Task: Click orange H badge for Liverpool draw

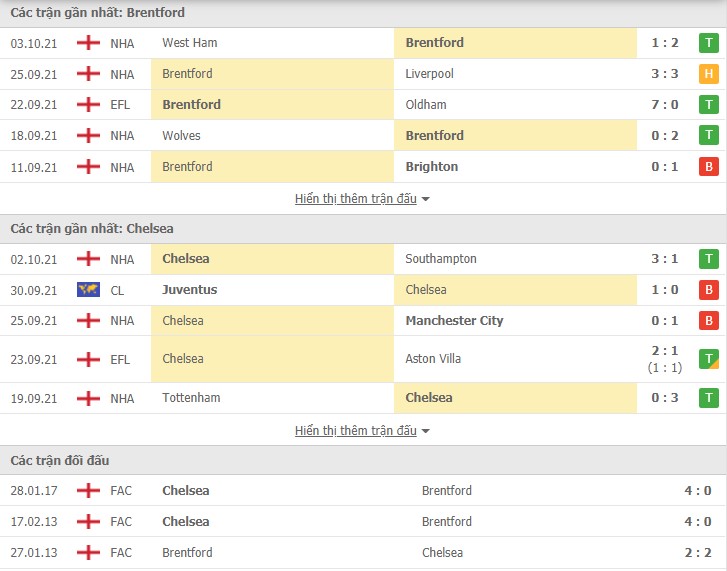Action: [x=708, y=74]
